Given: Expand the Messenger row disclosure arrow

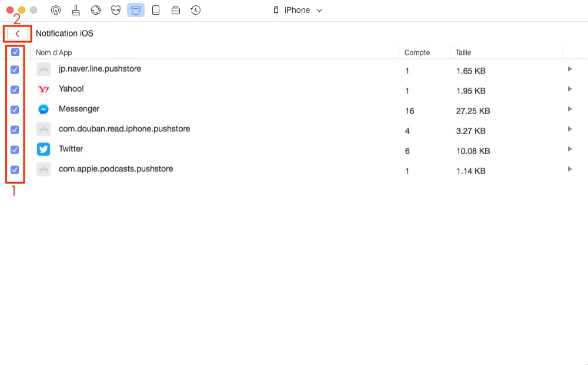Looking at the screenshot, I should tap(570, 109).
